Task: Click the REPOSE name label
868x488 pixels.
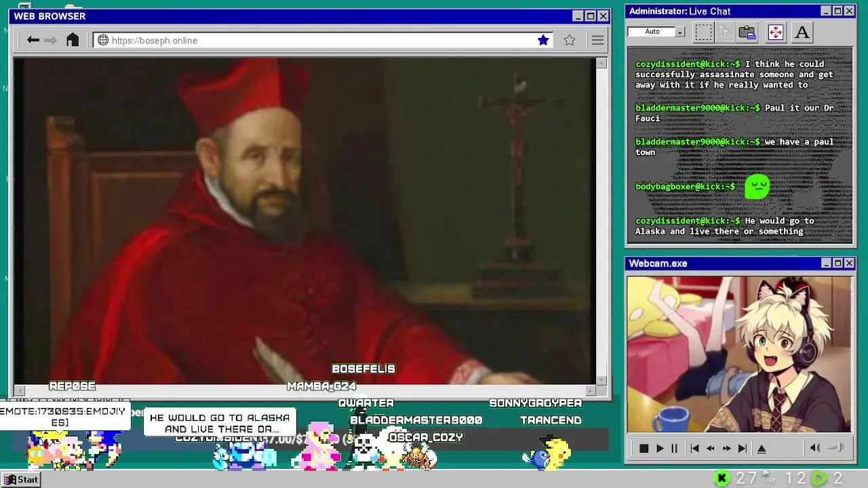Action: [x=73, y=386]
